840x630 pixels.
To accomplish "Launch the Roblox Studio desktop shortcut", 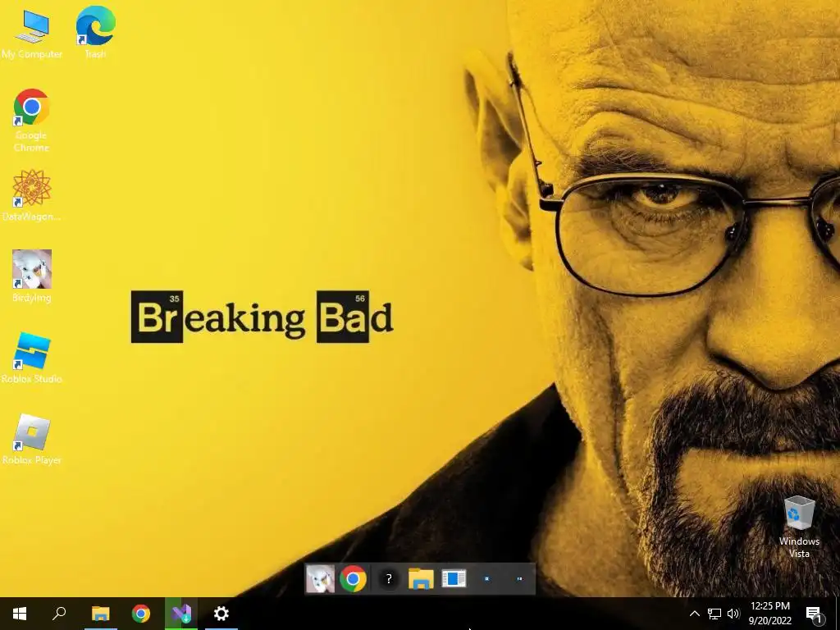I will tap(32, 358).
